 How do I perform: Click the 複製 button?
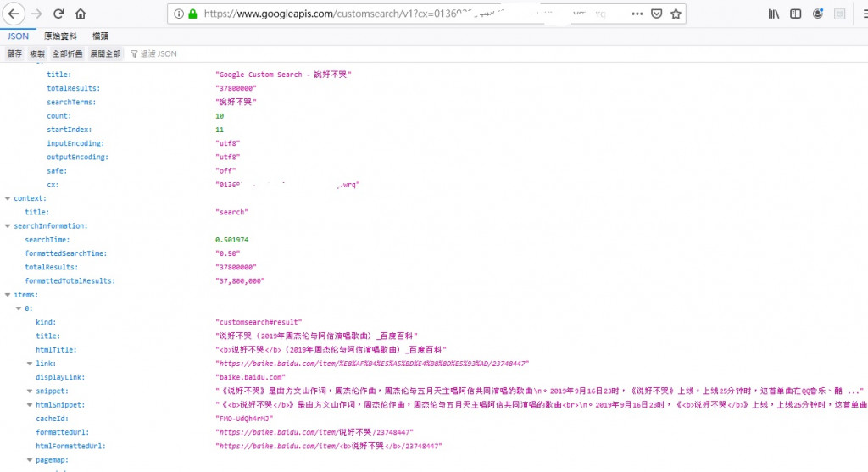37,53
